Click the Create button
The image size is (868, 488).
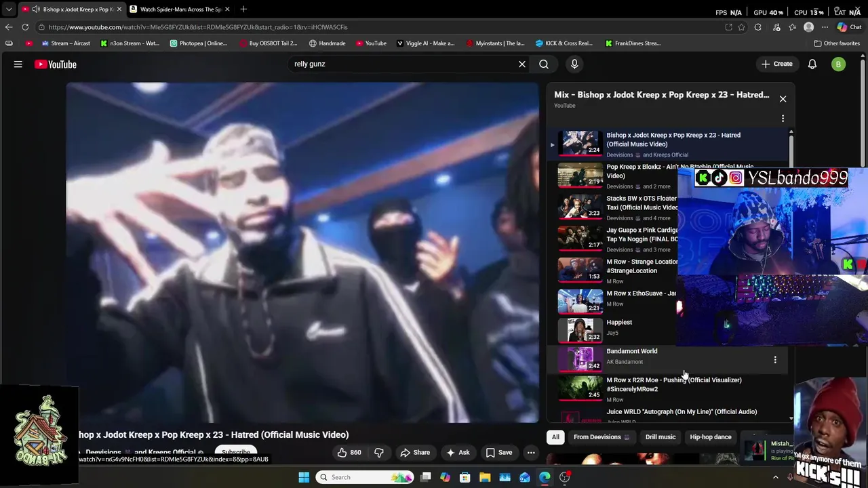(x=776, y=64)
